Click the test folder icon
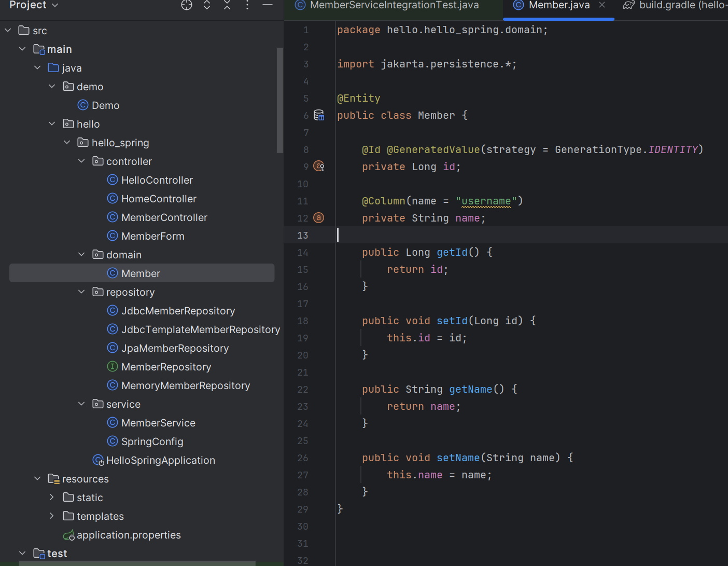Image resolution: width=728 pixels, height=566 pixels. coord(39,554)
